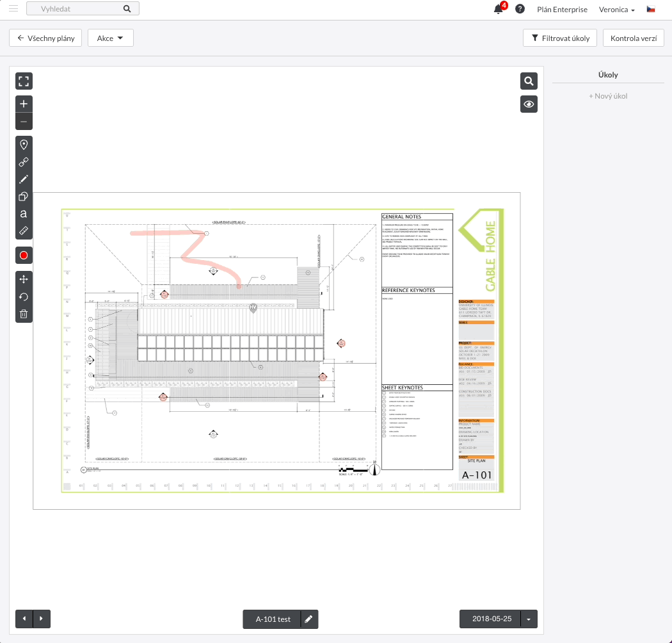Viewport: 672px width, 643px height.
Task: Select the shapes tool
Action: (x=24, y=197)
